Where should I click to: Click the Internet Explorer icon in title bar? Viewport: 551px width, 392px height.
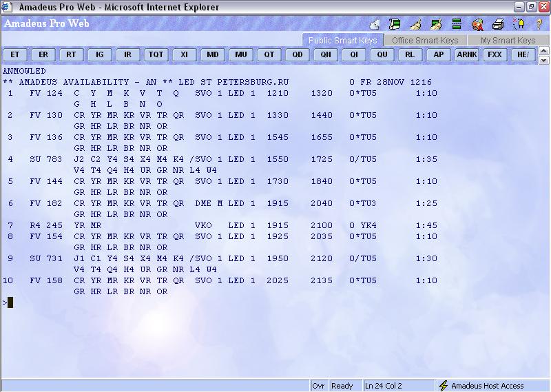(x=7, y=7)
